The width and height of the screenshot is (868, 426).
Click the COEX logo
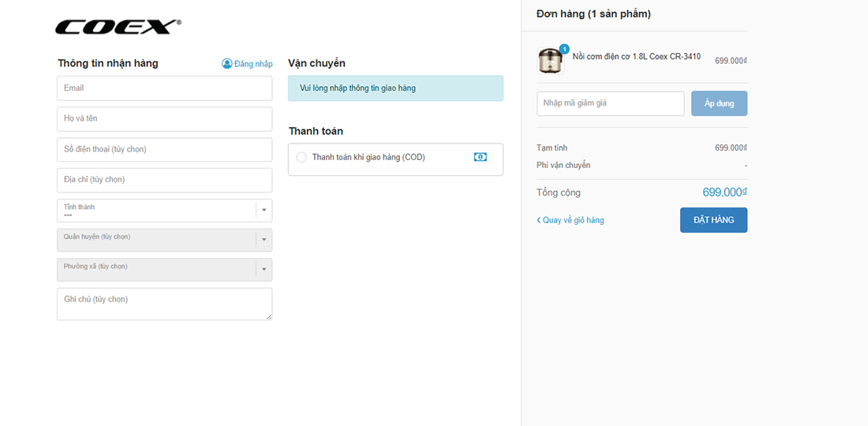(x=118, y=27)
